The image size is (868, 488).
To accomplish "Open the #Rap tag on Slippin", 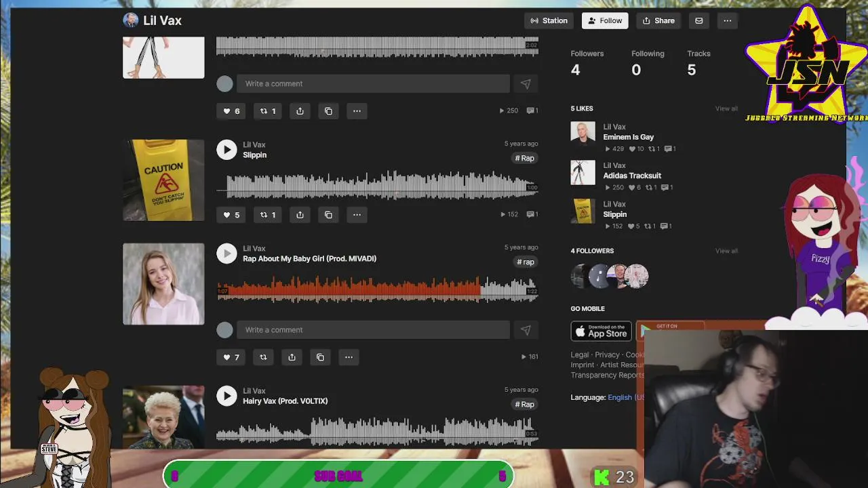I will 525,158.
